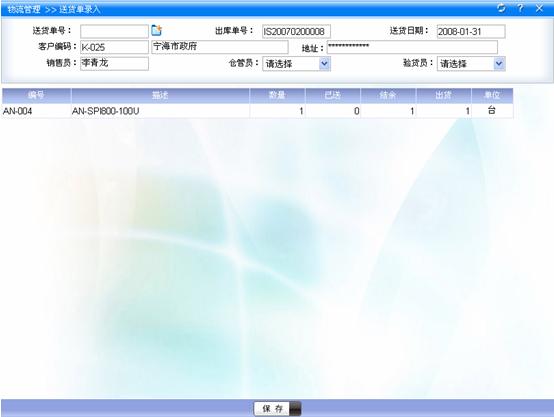Click the 销售员 field 李青龙

[x=114, y=63]
